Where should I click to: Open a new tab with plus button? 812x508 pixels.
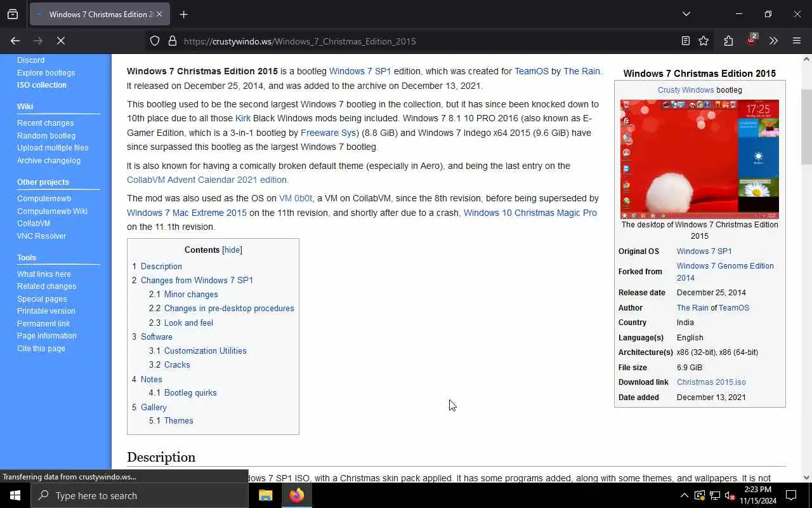pos(183,14)
